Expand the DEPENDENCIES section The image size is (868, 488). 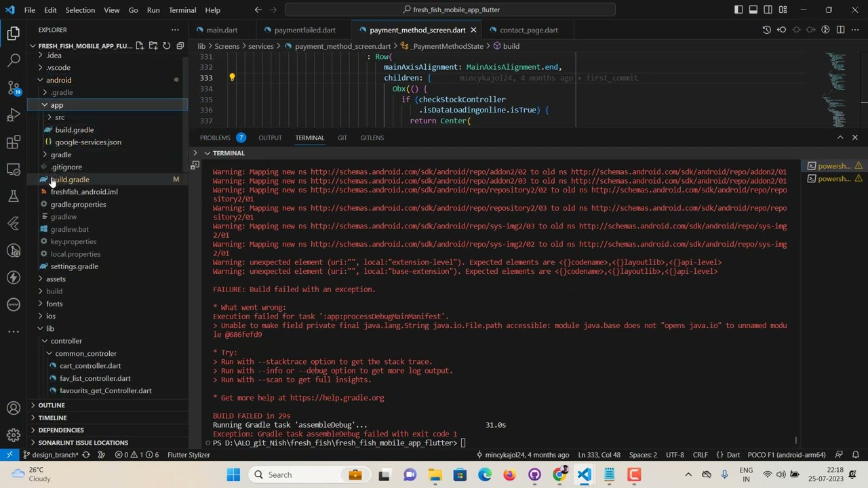pos(108,430)
